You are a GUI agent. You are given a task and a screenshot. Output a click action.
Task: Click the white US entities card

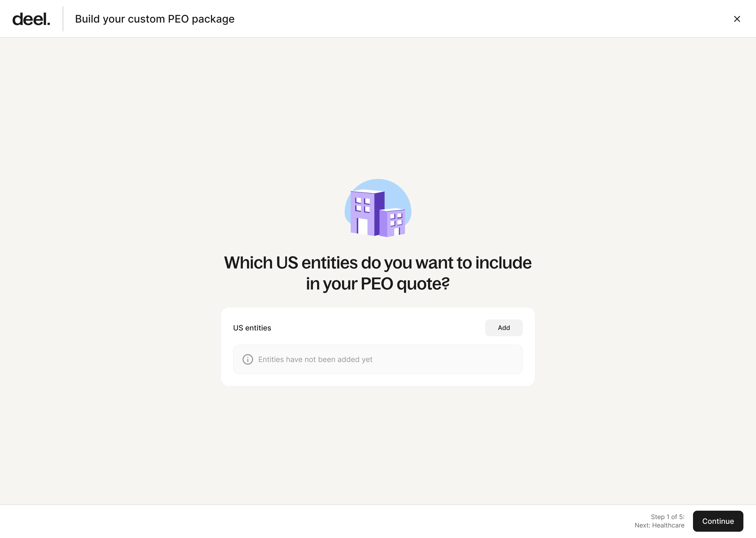point(378,346)
